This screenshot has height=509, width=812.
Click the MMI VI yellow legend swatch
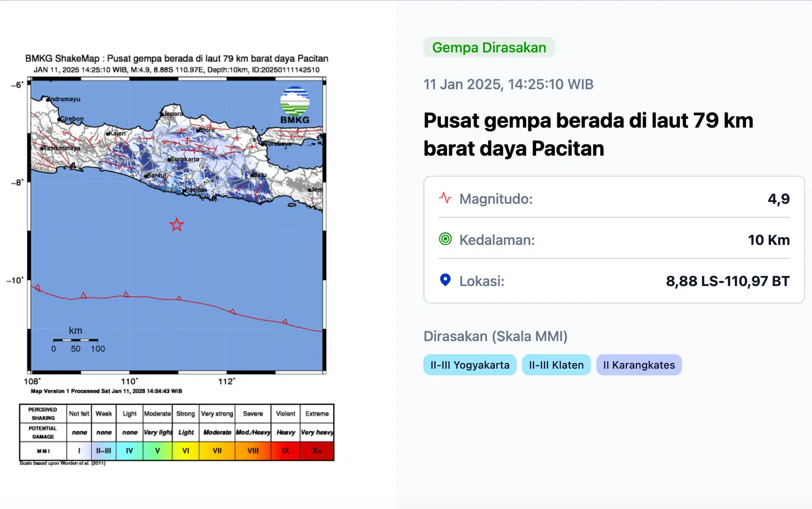pos(186,451)
